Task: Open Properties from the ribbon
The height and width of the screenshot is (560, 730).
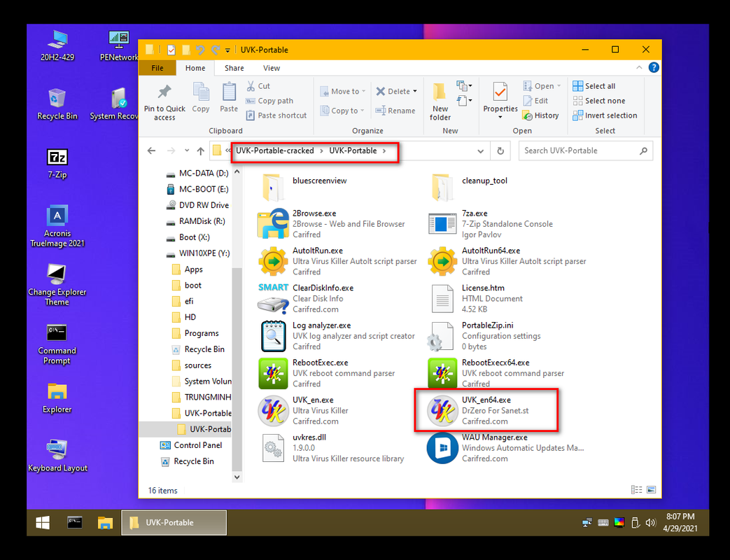Action: point(500,100)
